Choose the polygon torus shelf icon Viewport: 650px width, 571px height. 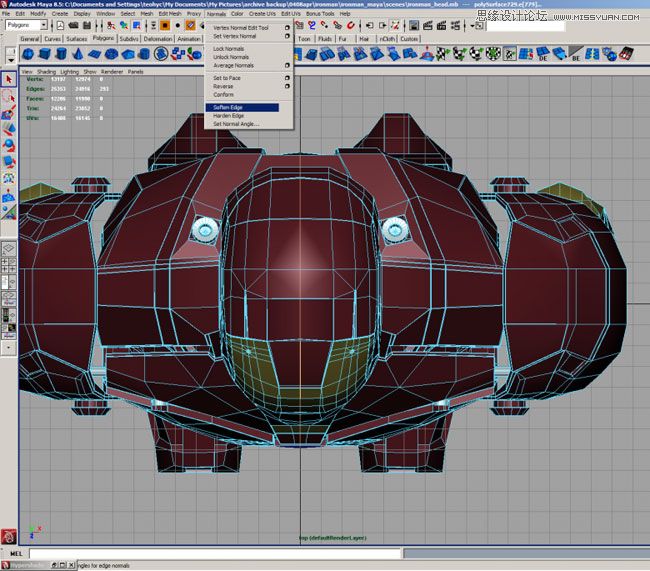click(112, 54)
